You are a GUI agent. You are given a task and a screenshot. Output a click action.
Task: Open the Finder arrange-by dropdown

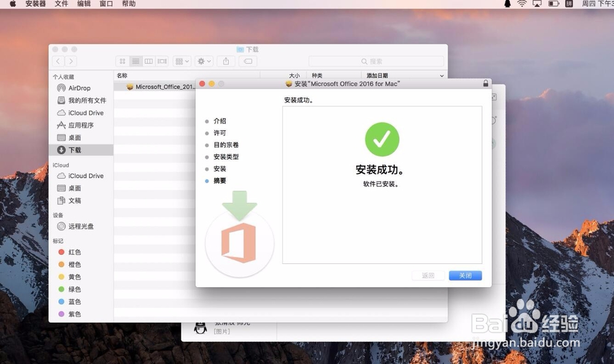click(x=182, y=61)
